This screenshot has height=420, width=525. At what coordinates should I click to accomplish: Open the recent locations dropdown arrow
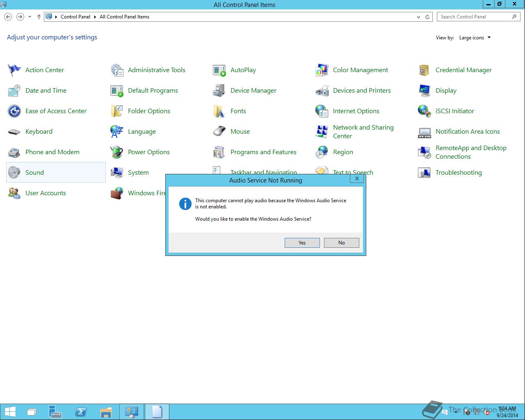[30, 17]
